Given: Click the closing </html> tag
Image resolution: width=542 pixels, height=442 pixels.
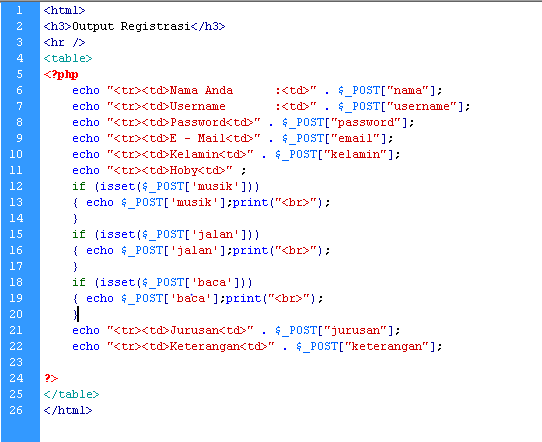Looking at the screenshot, I should [68, 410].
